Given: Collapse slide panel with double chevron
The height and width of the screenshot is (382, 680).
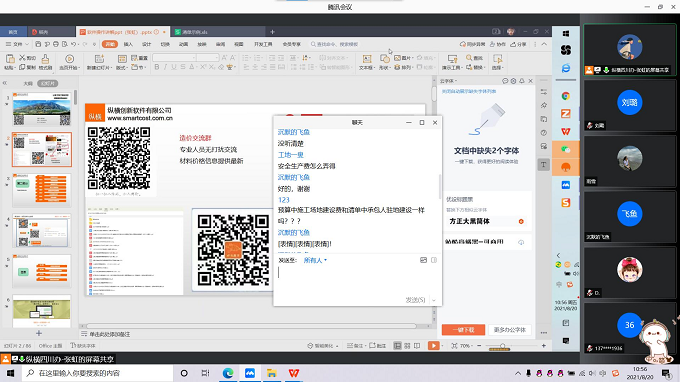Looking at the screenshot, I should point(5,83).
